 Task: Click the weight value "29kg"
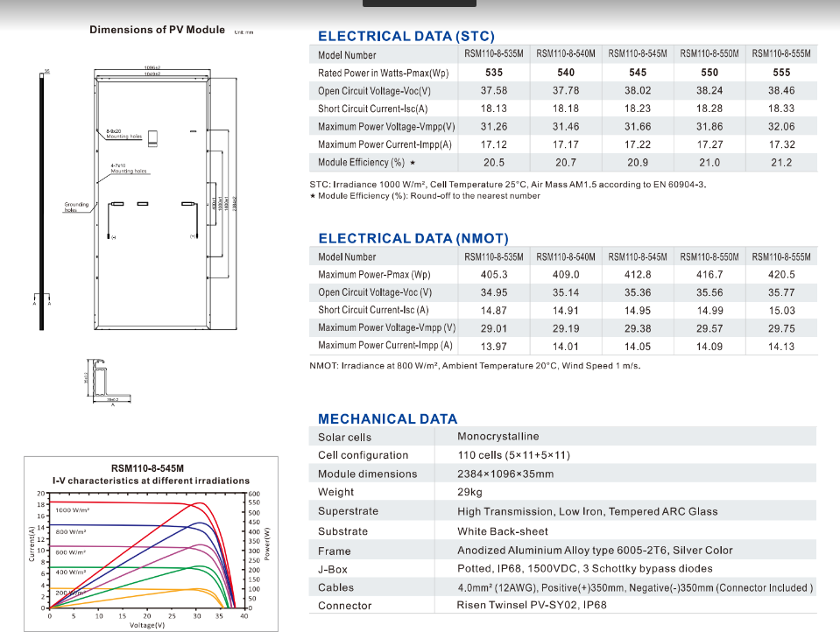(x=469, y=492)
